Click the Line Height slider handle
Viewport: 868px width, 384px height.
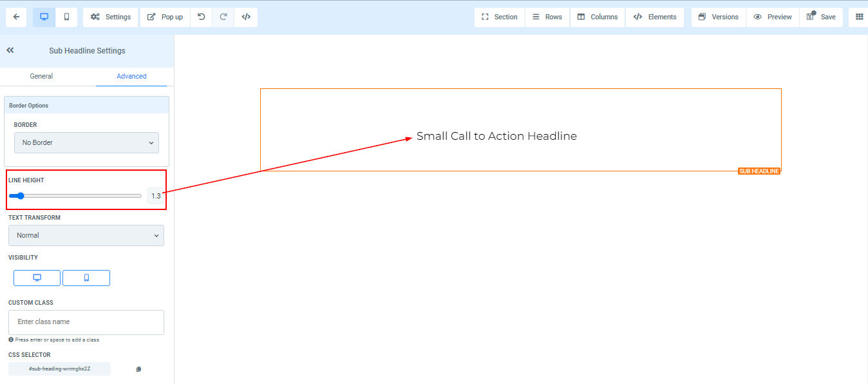coord(21,196)
